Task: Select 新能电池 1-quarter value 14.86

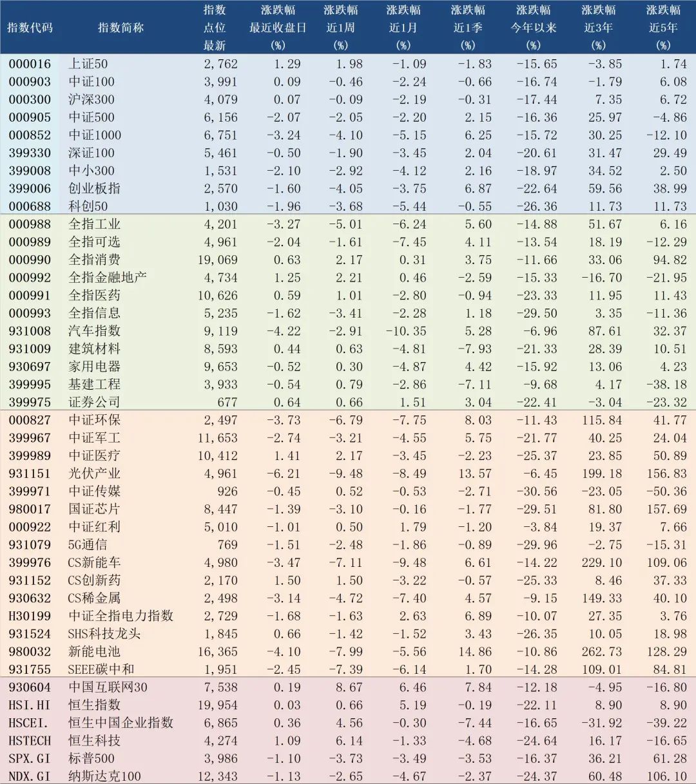Action: (x=476, y=652)
